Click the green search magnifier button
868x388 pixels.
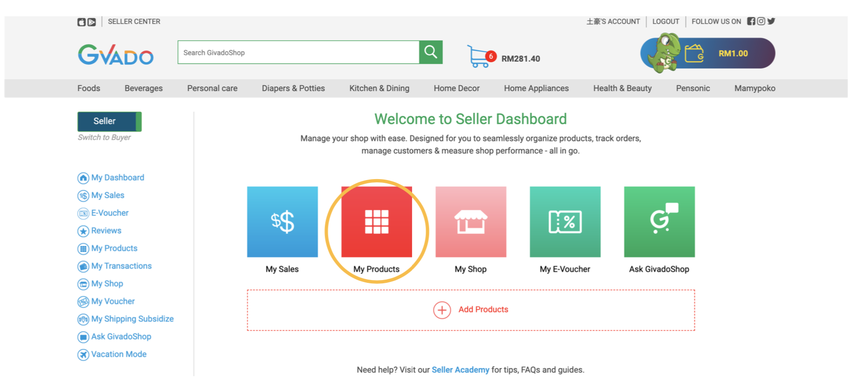[431, 52]
